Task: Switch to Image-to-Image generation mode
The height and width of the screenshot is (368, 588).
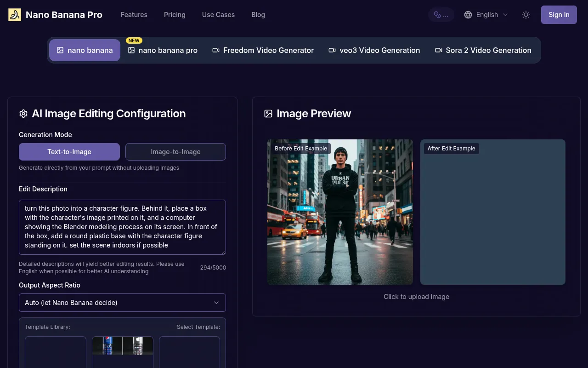Action: pos(175,152)
